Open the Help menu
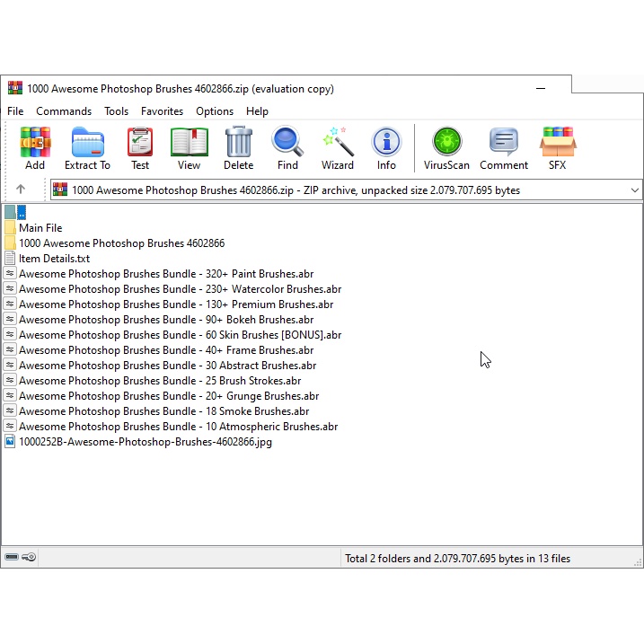Image resolution: width=644 pixels, height=644 pixels. pos(257,111)
